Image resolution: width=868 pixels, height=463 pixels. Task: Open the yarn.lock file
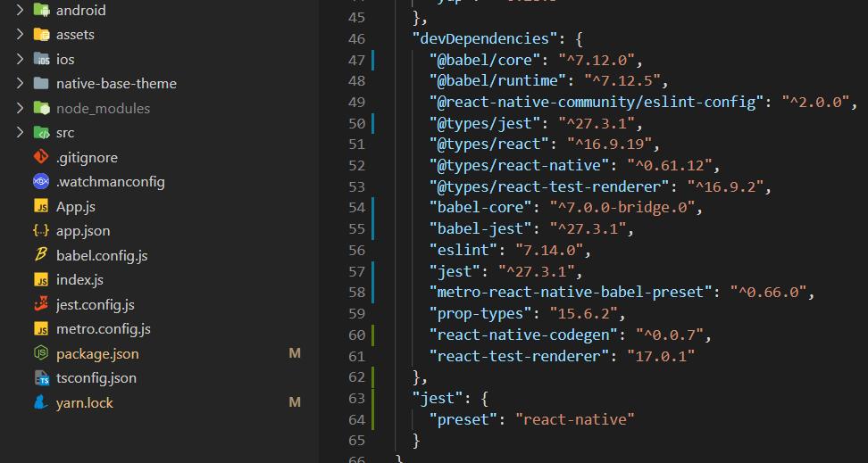85,403
